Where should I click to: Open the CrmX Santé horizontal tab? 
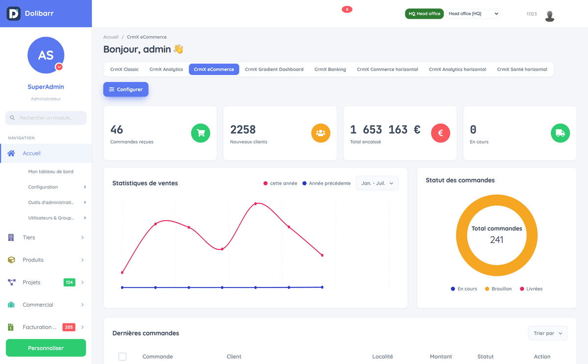tap(522, 70)
